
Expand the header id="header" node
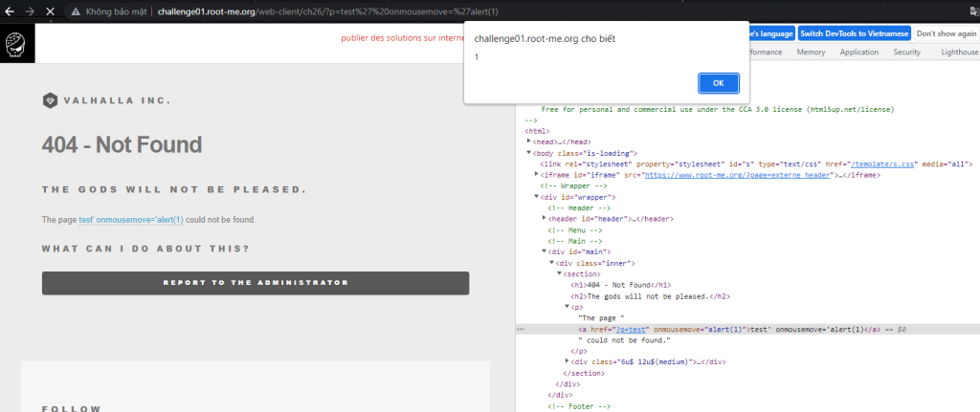coord(544,219)
